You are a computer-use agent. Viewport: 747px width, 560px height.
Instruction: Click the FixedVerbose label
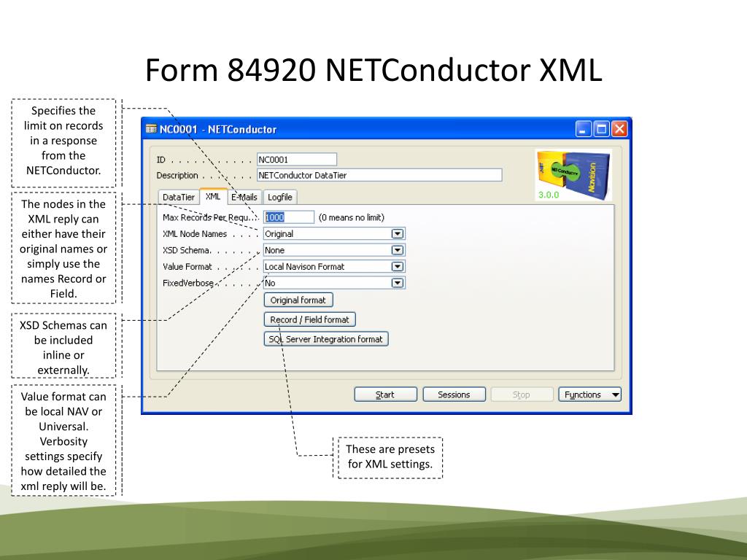pos(188,283)
